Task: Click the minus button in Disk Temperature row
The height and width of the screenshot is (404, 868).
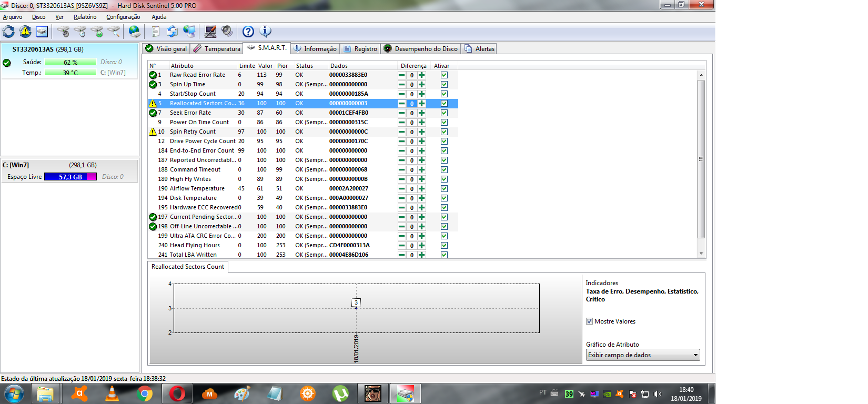Action: tap(402, 198)
